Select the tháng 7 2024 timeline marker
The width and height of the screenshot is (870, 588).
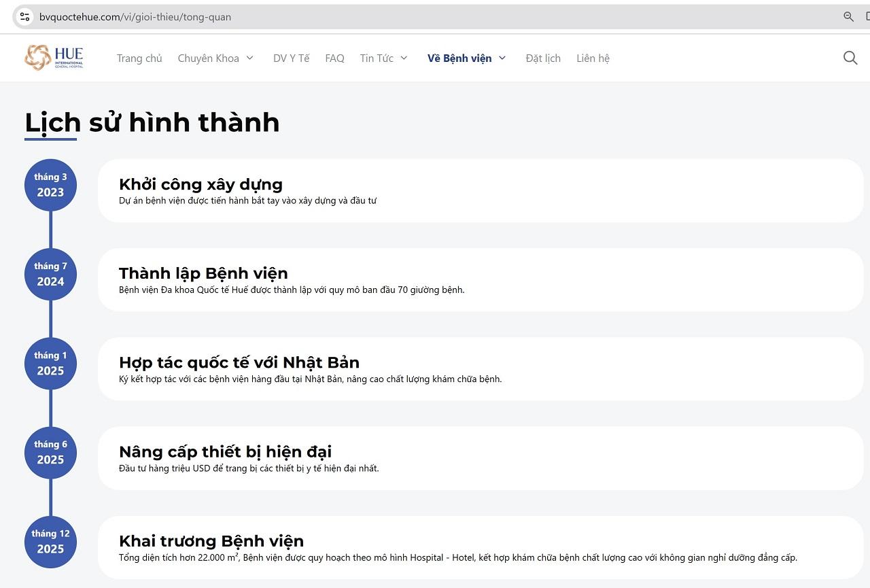coord(50,274)
